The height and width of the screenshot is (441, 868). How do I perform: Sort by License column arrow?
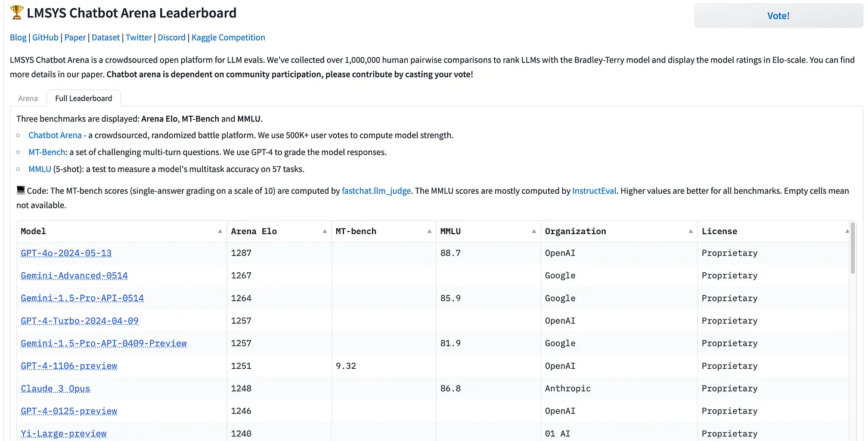coord(847,231)
